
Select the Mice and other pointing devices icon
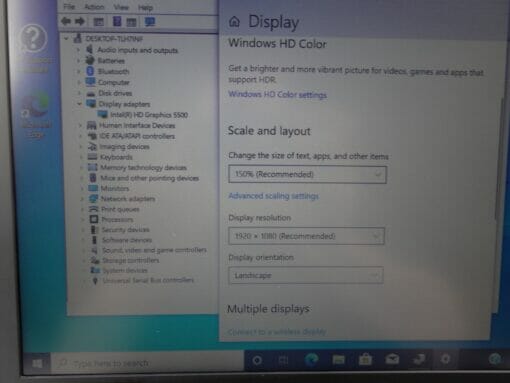coord(93,177)
